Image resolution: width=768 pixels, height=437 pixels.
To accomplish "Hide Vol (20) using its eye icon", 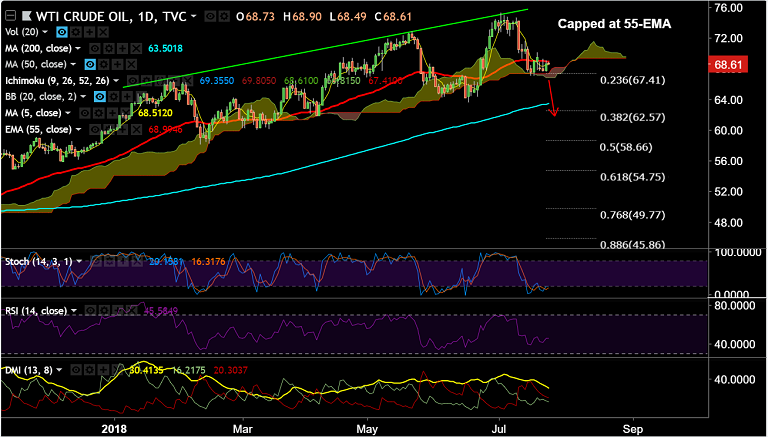I will [x=62, y=32].
